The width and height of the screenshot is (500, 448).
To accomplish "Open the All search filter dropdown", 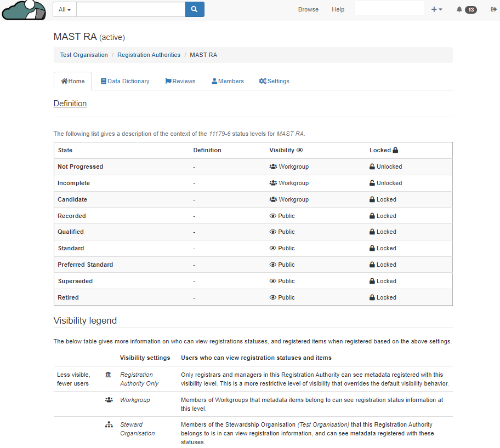I will 65,9.
